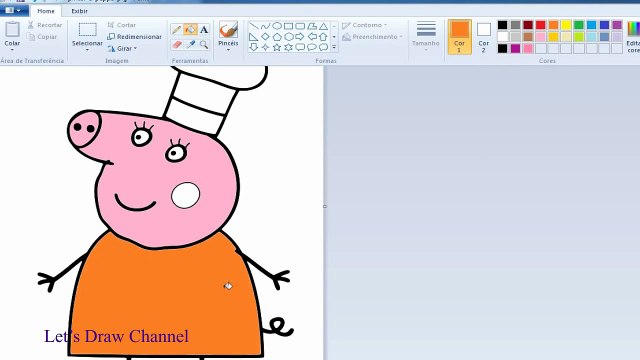Click the canvas right-edge resize handle
The width and height of the screenshot is (640, 360).
pos(325,207)
